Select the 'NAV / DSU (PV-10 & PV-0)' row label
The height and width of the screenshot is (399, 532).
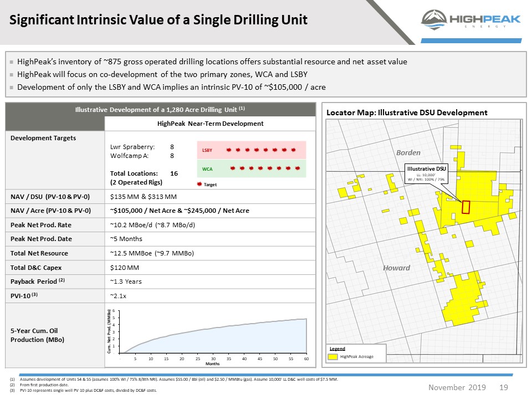point(50,196)
